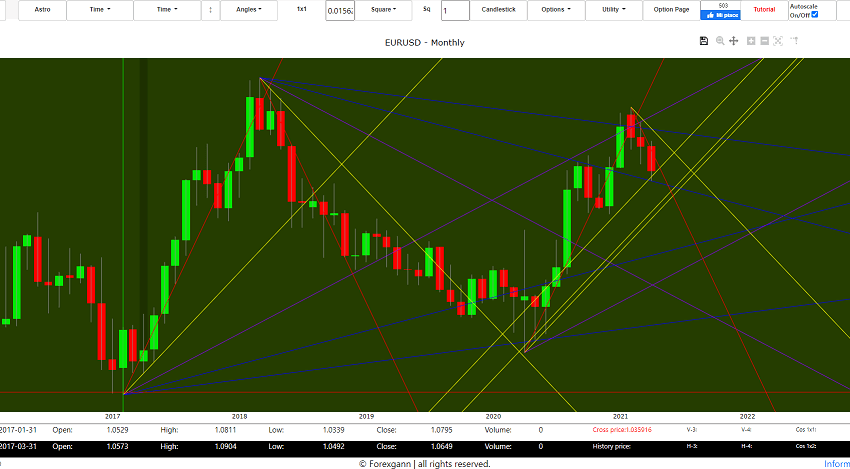Click the reset axes icon in chart toolbar

tap(779, 41)
